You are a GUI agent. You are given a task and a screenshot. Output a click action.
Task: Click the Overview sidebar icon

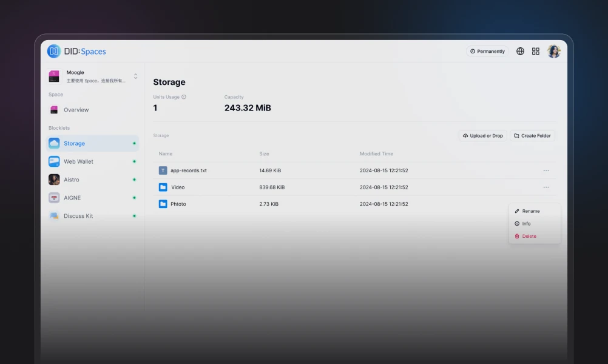coord(54,110)
